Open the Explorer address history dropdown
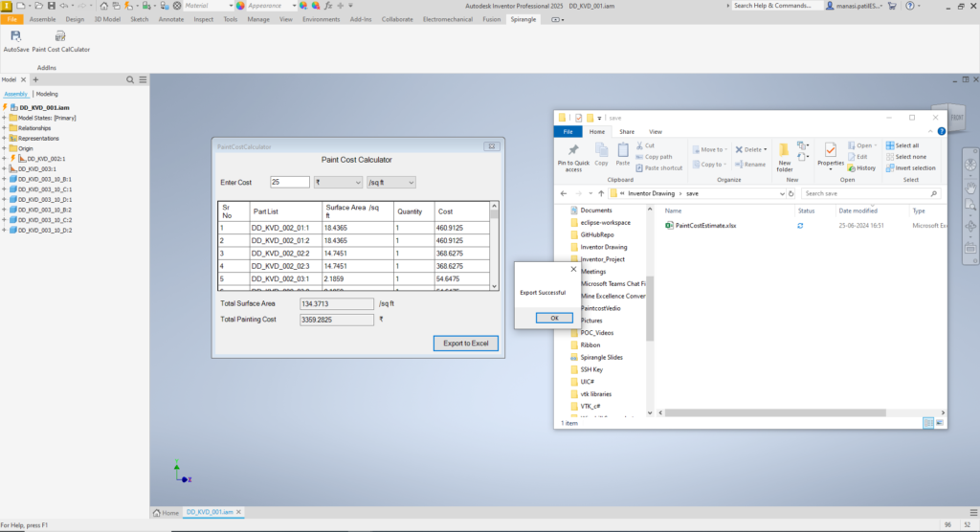Viewport: 980px width, 532px height. [x=782, y=194]
